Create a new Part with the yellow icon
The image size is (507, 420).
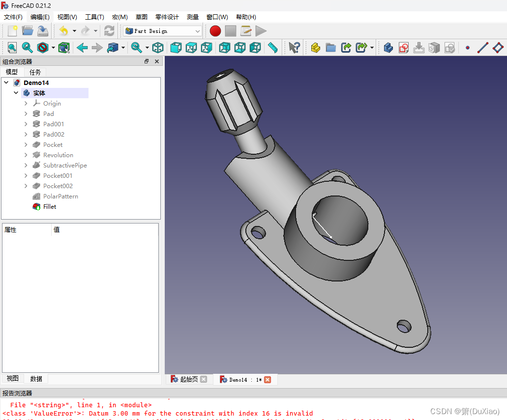[x=315, y=48]
